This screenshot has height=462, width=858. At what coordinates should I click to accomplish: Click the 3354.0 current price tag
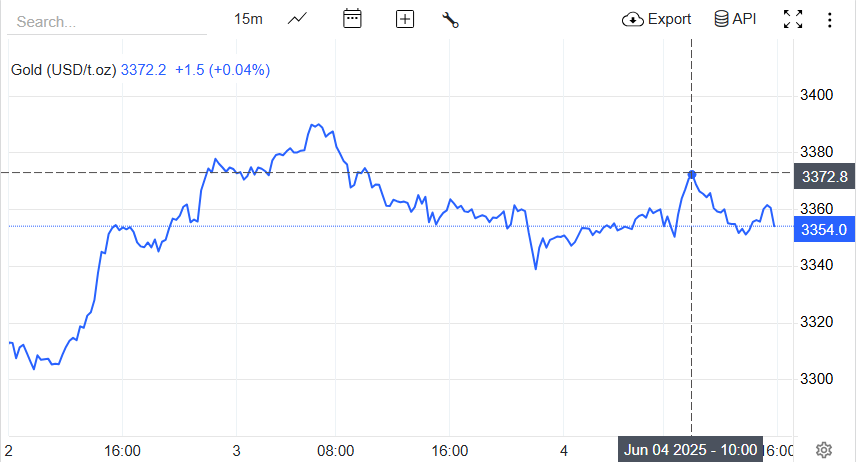pos(824,230)
